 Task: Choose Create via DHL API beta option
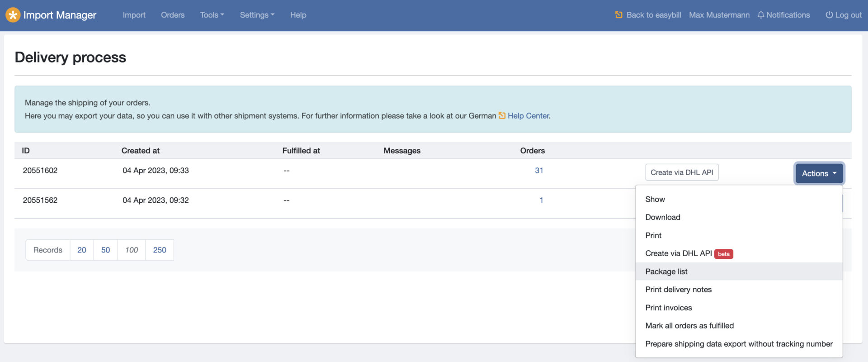(x=679, y=253)
